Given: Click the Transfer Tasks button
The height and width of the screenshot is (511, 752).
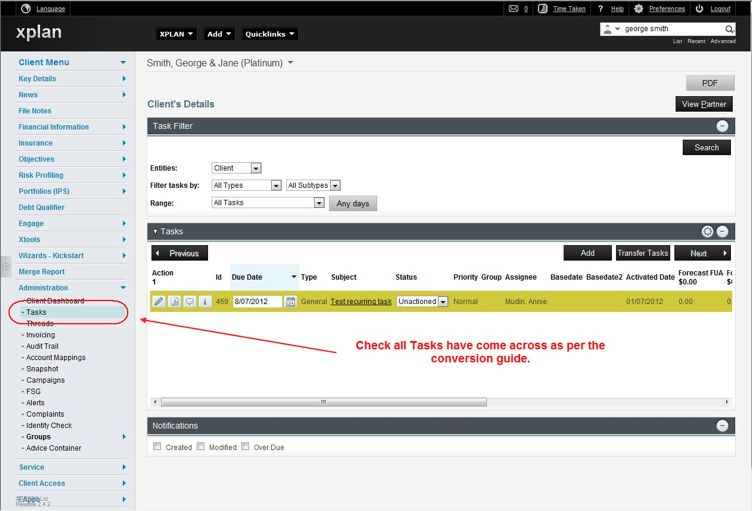Looking at the screenshot, I should (642, 253).
